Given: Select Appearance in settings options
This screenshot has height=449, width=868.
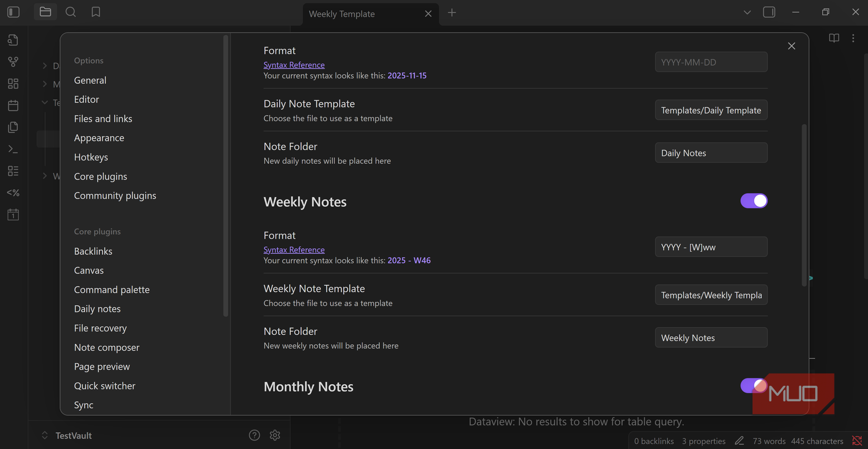Looking at the screenshot, I should tap(99, 138).
